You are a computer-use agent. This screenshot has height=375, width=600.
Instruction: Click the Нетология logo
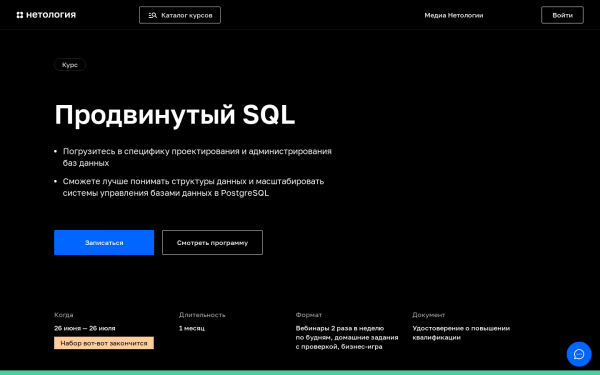click(x=46, y=15)
